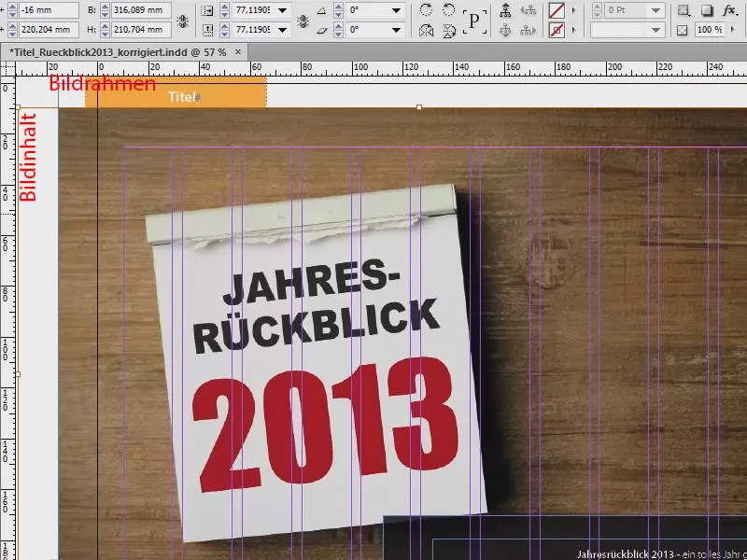The height and width of the screenshot is (560, 747).
Task: Flip the selection vertically
Action: coord(449,31)
